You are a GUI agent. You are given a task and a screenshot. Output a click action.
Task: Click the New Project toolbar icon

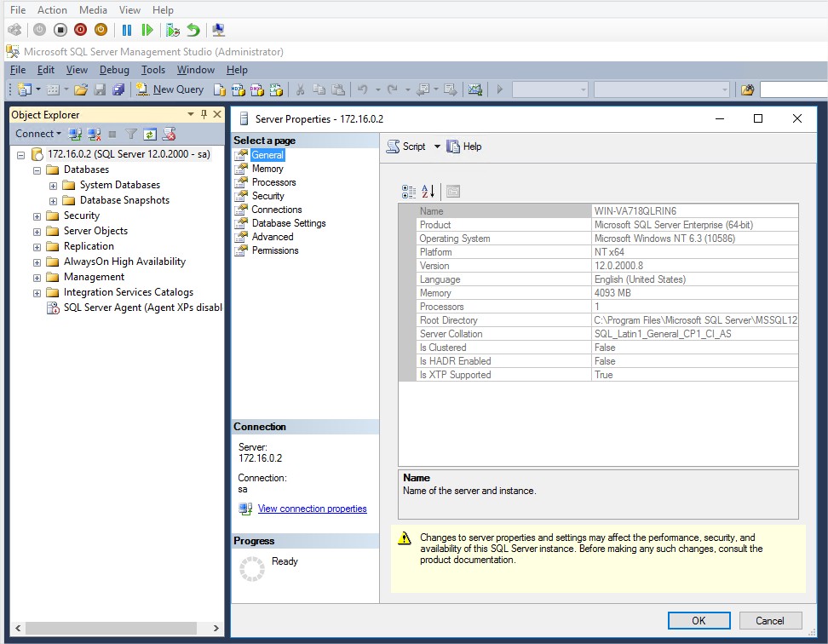[x=25, y=89]
